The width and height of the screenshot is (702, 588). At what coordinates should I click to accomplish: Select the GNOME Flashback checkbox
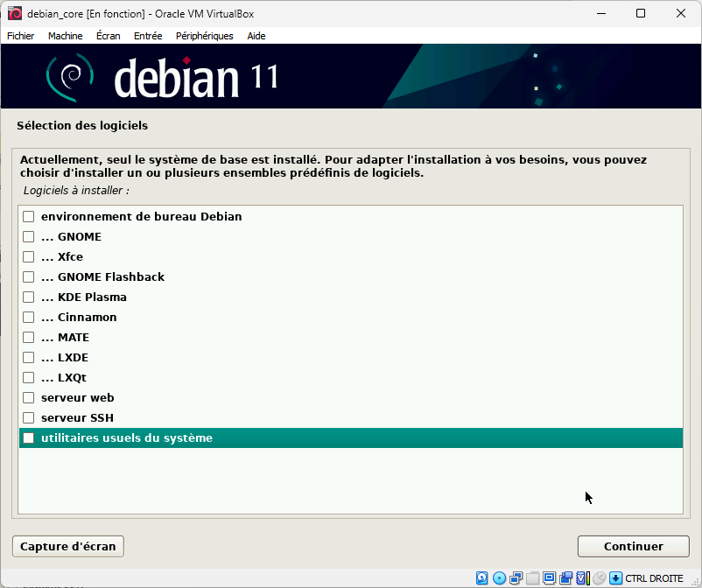pos(28,277)
